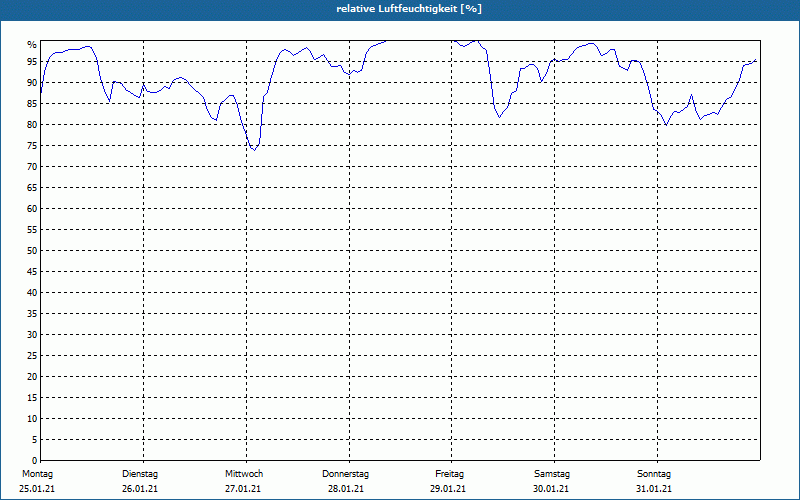Click the Freitag day label
800x500 pixels.
point(449,474)
